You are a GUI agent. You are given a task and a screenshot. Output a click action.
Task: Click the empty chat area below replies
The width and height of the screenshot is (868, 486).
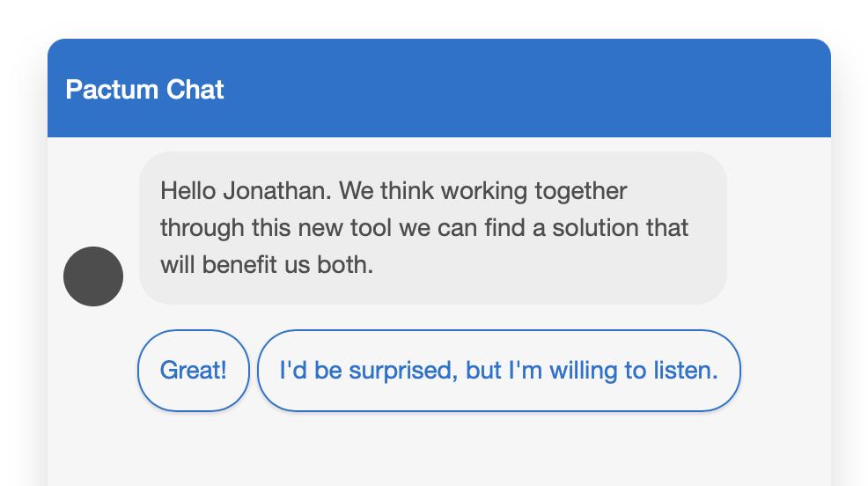click(x=438, y=449)
